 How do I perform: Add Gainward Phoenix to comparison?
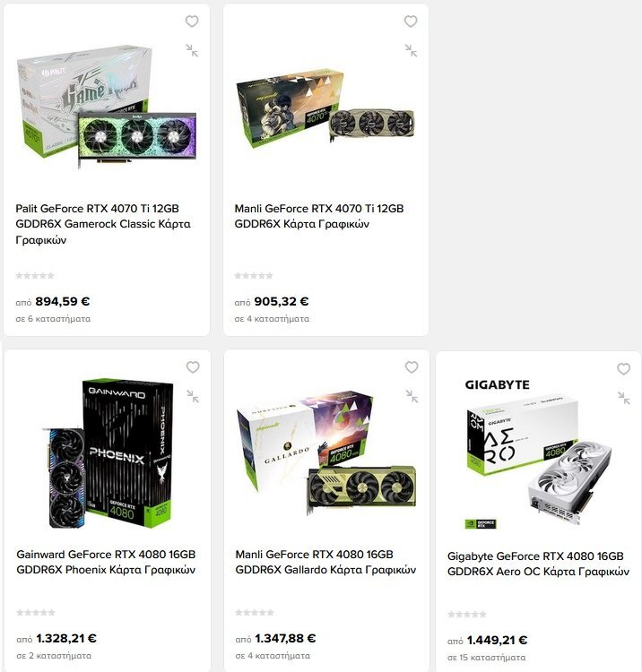coord(193,396)
